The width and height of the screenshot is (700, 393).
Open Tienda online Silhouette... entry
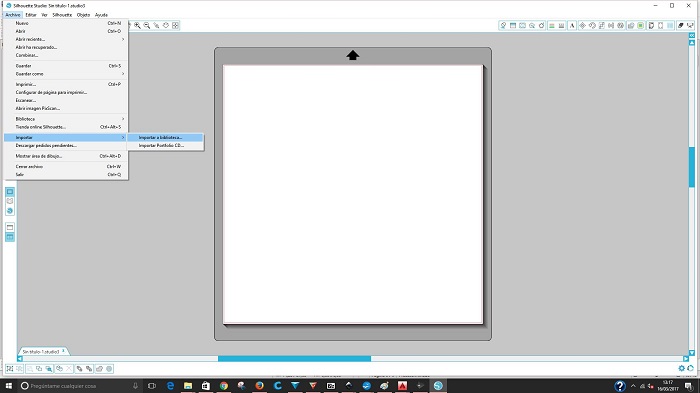coord(66,127)
